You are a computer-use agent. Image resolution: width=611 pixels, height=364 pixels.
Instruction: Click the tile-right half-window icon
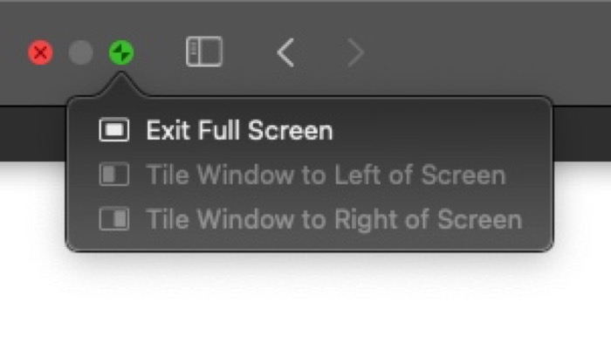113,218
